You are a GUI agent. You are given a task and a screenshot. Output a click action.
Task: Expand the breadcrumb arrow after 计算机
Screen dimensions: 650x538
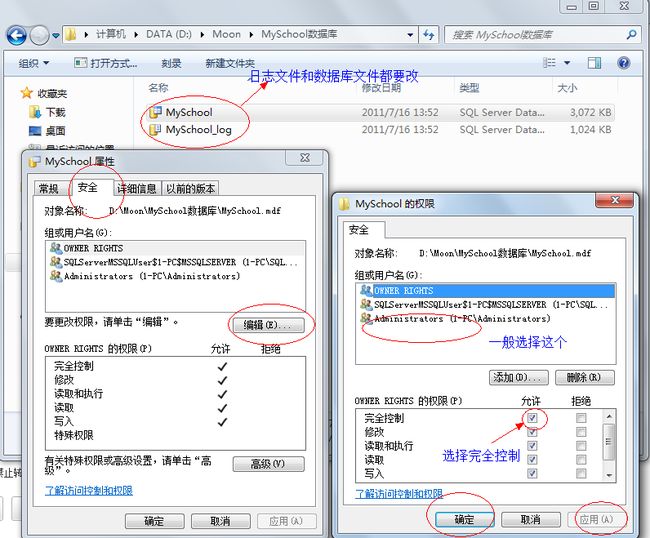point(136,34)
